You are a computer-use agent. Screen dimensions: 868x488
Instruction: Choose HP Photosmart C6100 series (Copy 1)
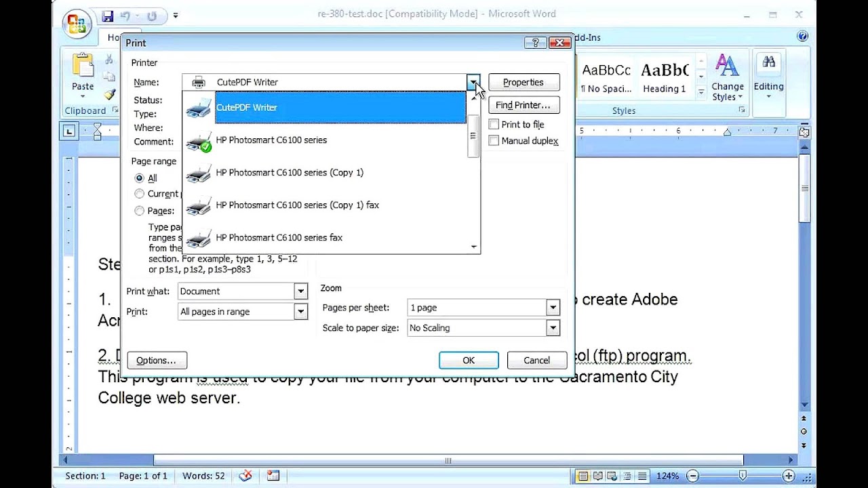click(x=325, y=173)
